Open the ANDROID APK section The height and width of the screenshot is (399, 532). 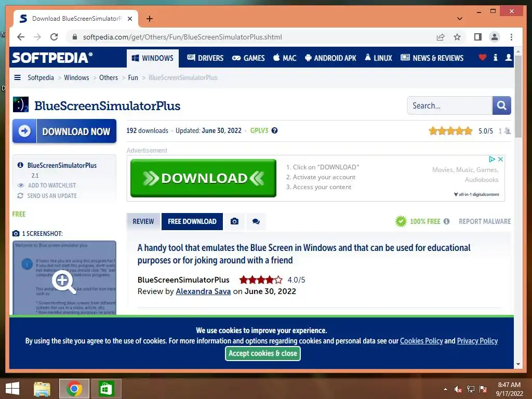point(330,58)
